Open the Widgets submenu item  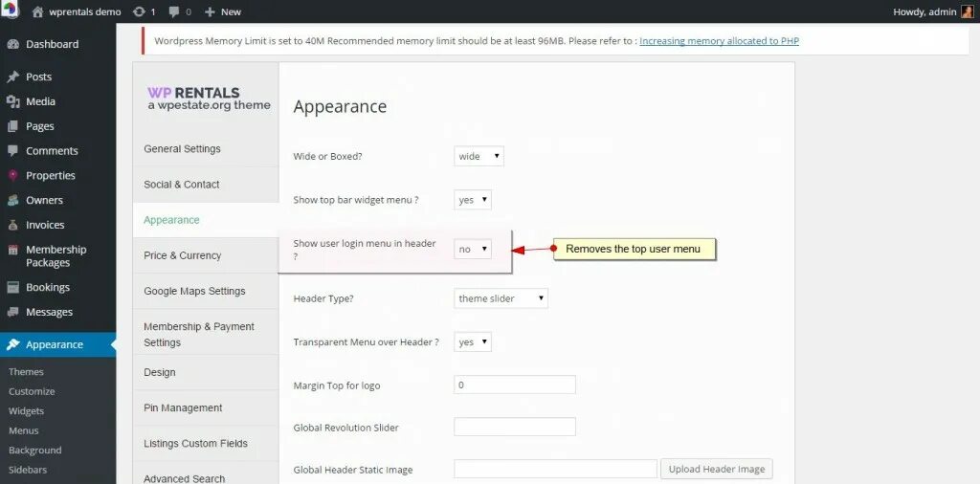(x=26, y=411)
